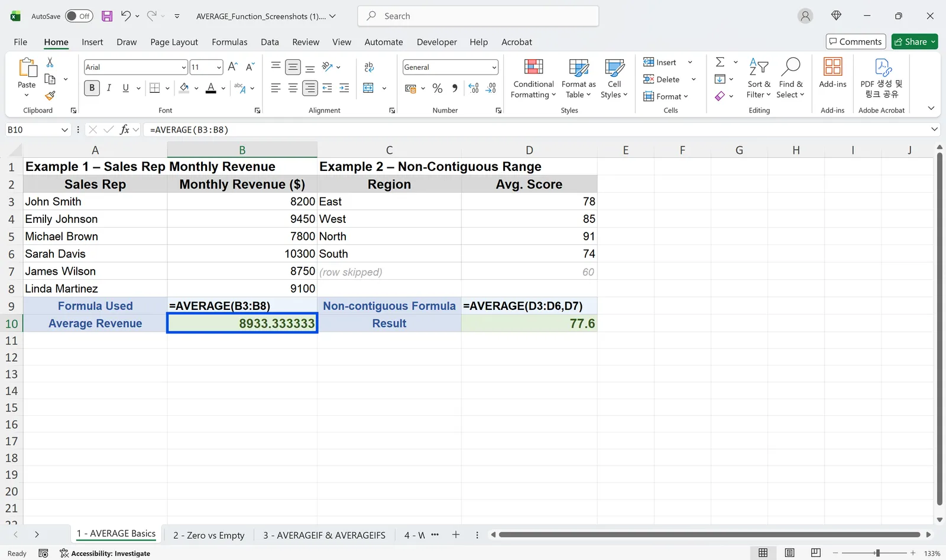
Task: Add a new sheet with plus button
Action: [x=456, y=535]
